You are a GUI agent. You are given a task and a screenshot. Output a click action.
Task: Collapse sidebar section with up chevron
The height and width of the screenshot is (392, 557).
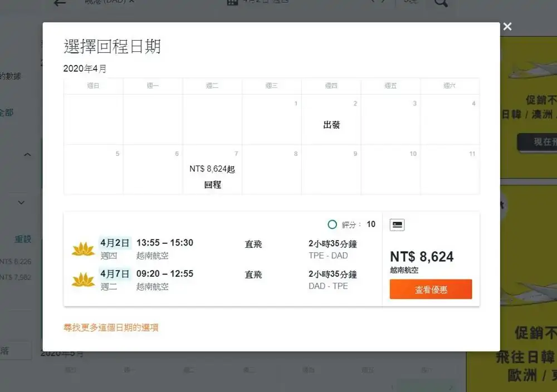[27, 155]
